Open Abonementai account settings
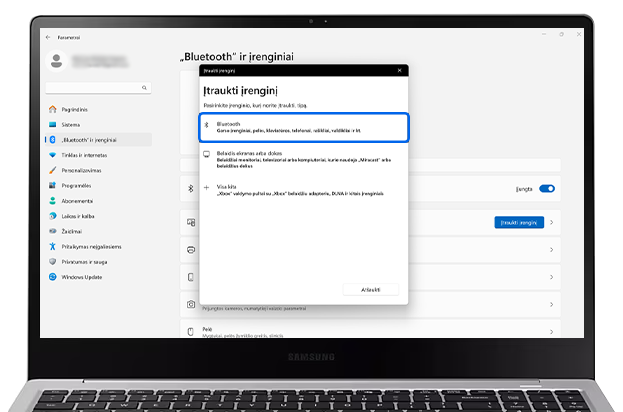The height and width of the screenshot is (412, 623). [x=77, y=200]
